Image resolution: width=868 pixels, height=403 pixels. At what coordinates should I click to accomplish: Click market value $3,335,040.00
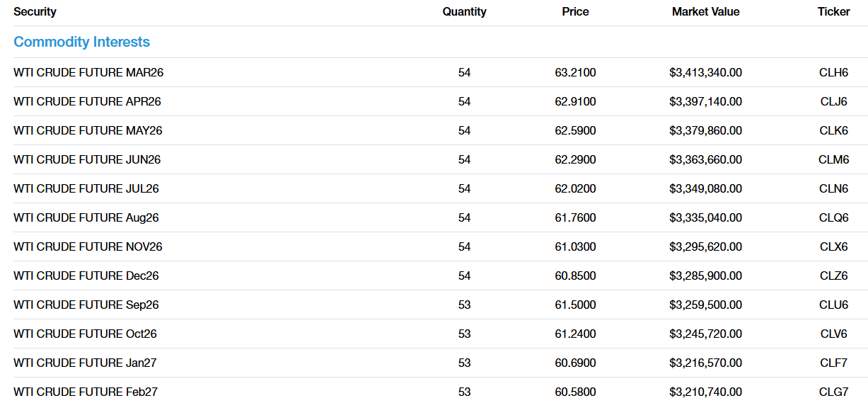coord(705,217)
